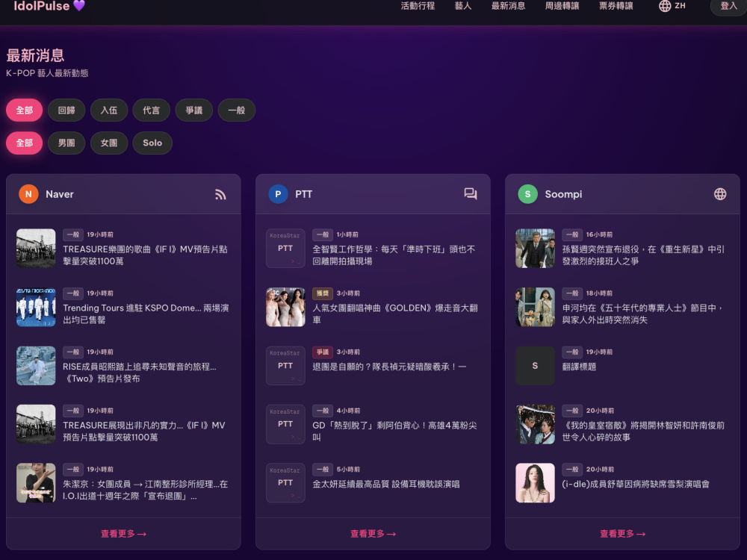Open 翻譯標題 article title
747x560 pixels.
pyautogui.click(x=580, y=367)
